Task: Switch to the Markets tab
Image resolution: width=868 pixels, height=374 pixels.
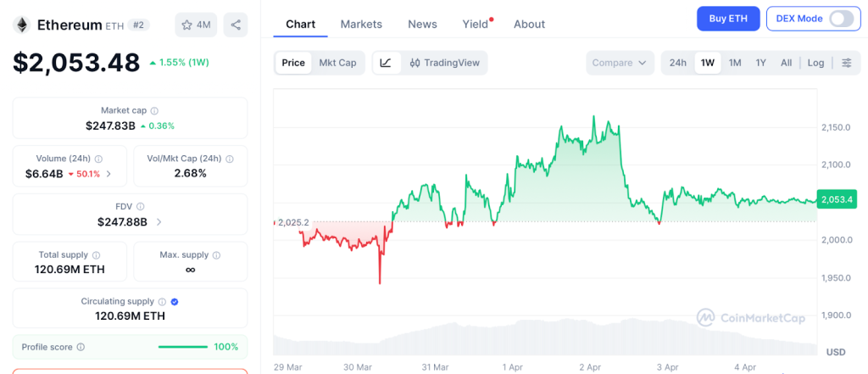Action: pos(361,24)
